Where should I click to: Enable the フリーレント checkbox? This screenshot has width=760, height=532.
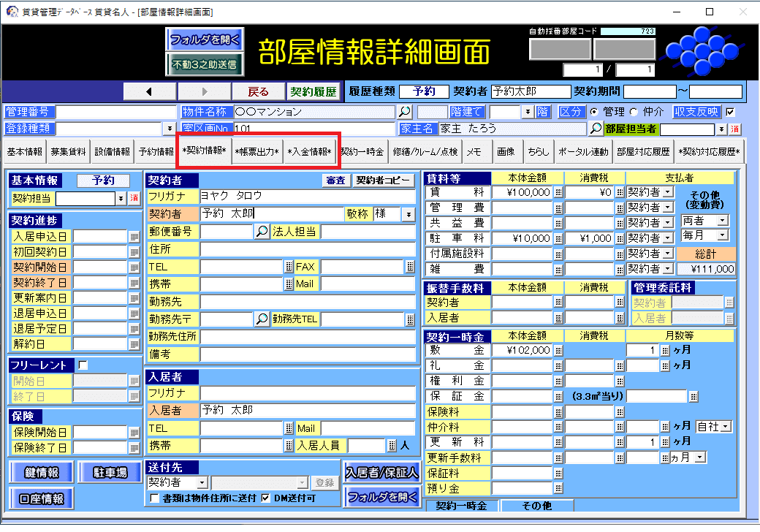pyautogui.click(x=83, y=365)
